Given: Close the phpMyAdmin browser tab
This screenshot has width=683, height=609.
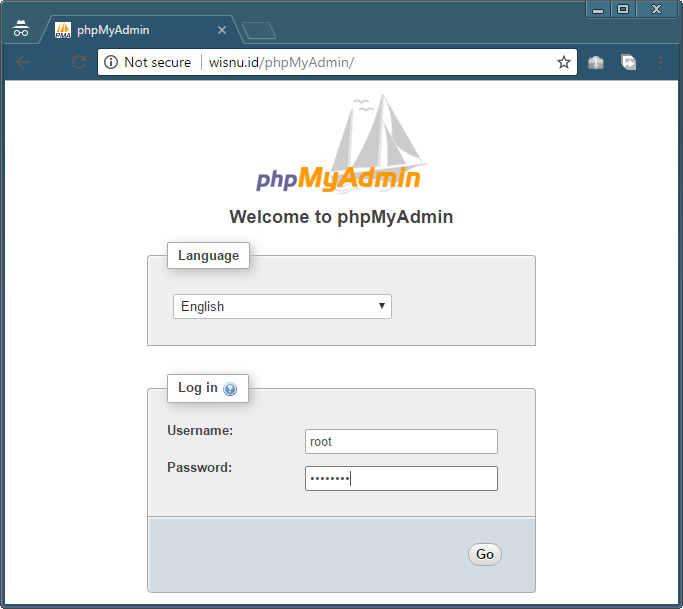Looking at the screenshot, I should 222,30.
